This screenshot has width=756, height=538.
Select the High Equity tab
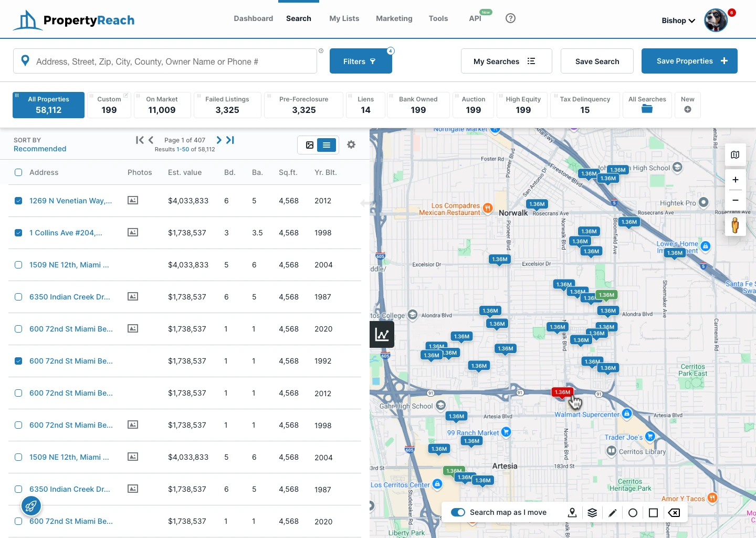coord(523,105)
